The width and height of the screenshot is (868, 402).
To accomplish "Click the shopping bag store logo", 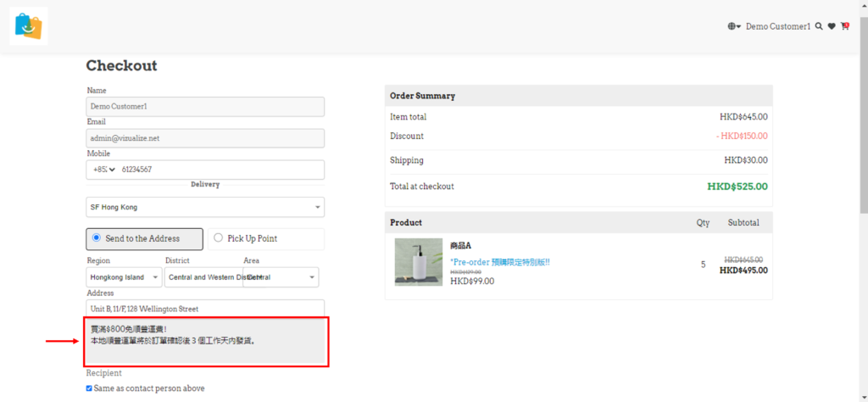I will (x=28, y=25).
